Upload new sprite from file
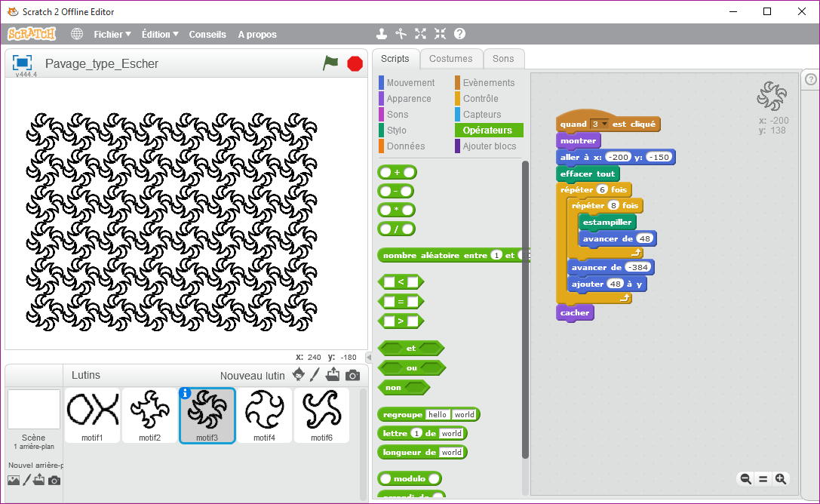 pos(333,375)
